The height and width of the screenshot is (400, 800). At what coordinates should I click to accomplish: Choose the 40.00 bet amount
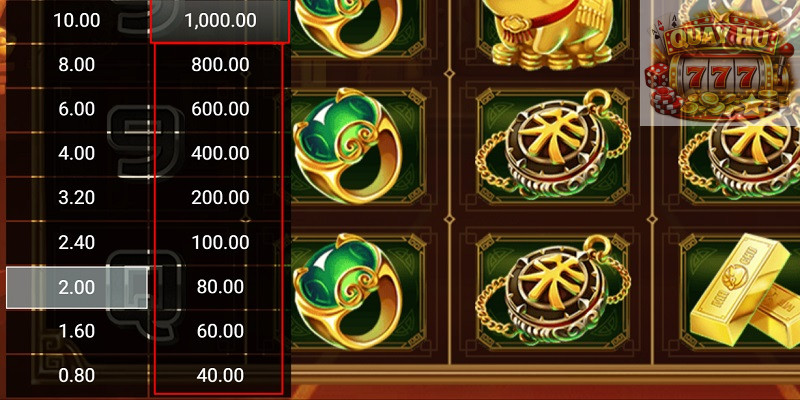click(x=220, y=376)
